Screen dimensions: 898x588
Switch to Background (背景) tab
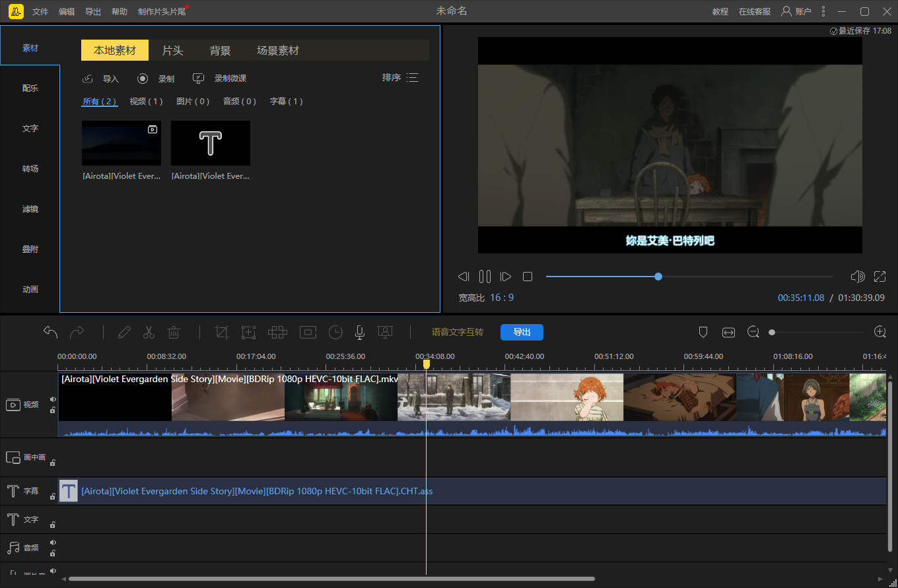pos(220,50)
